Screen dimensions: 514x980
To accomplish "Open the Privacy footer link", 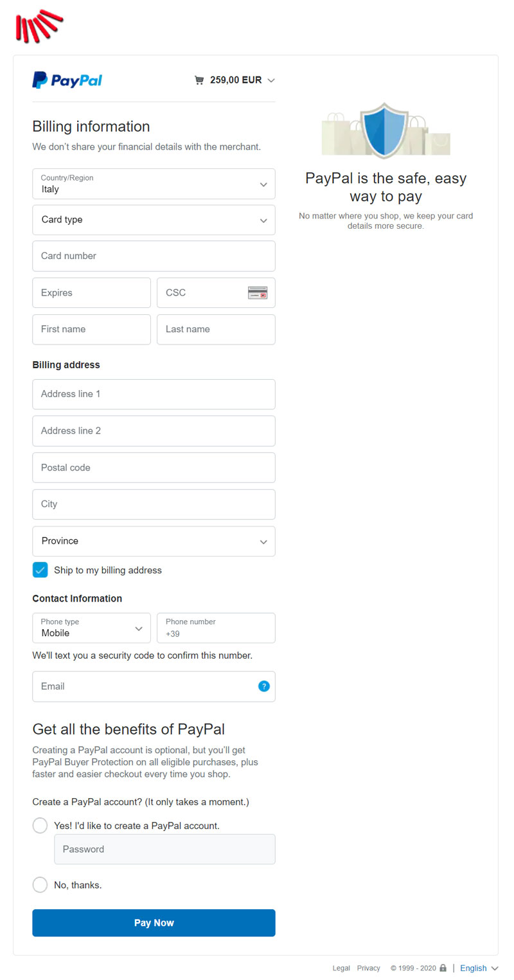I will pos(369,968).
